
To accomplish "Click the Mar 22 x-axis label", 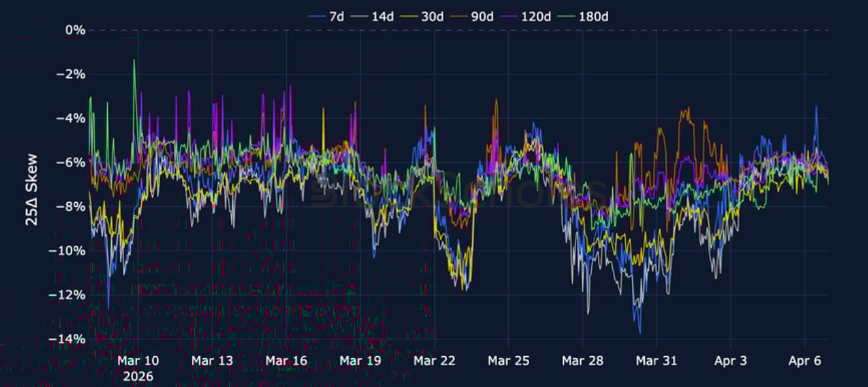I will click(435, 360).
